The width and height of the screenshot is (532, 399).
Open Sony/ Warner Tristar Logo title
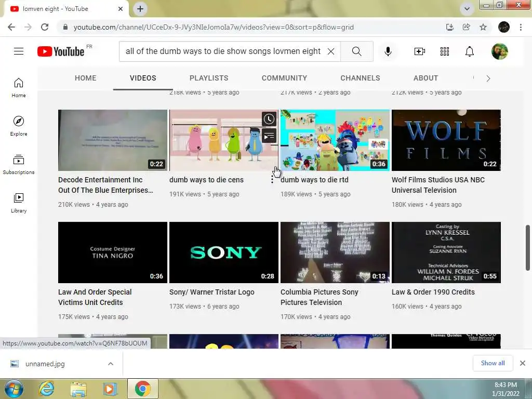(x=212, y=292)
